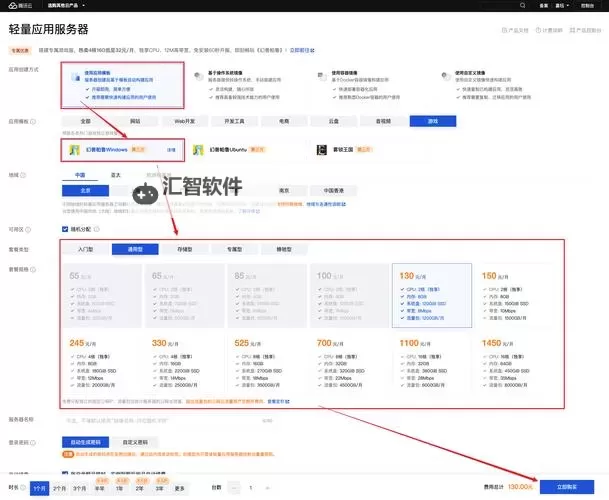Click the OS image creation icon

199,76
